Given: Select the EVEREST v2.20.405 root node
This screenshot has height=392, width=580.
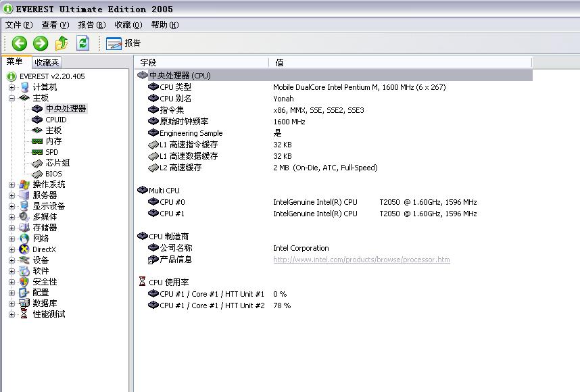Looking at the screenshot, I should tap(52, 76).
